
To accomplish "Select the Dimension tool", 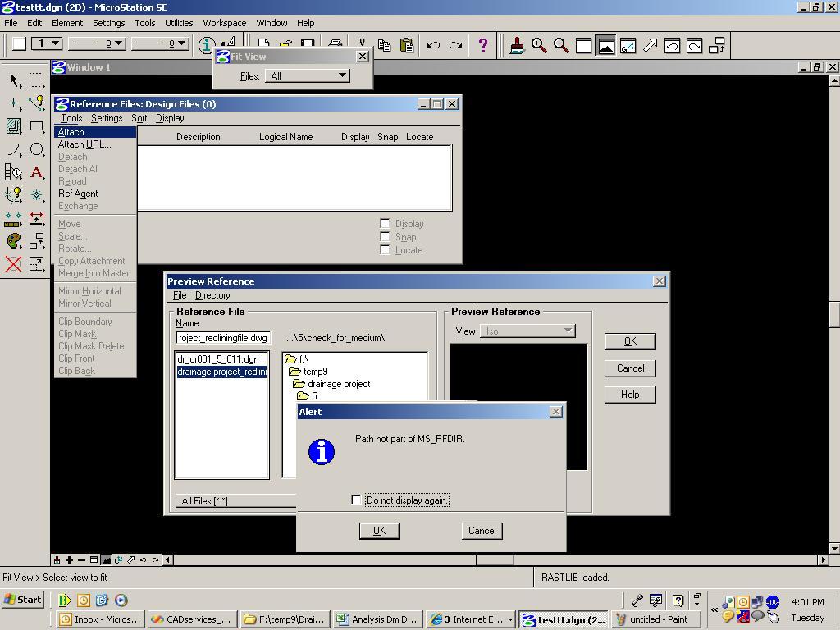I will 37,218.
